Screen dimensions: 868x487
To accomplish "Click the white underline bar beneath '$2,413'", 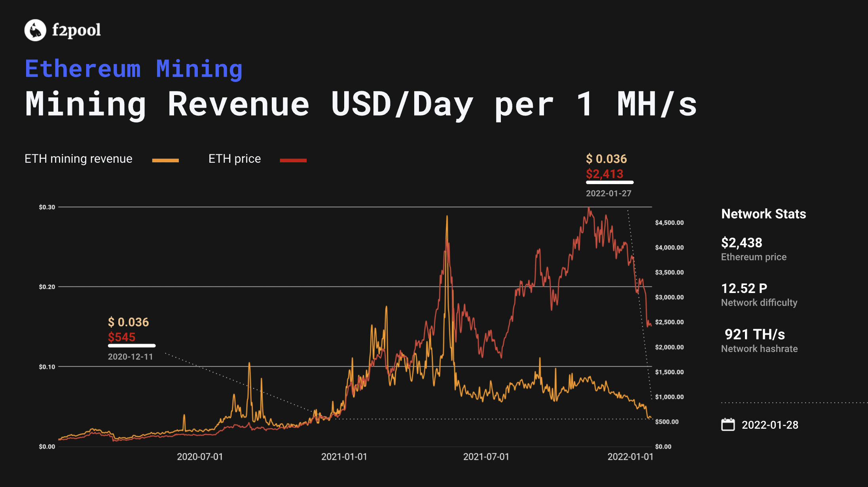I will [610, 183].
